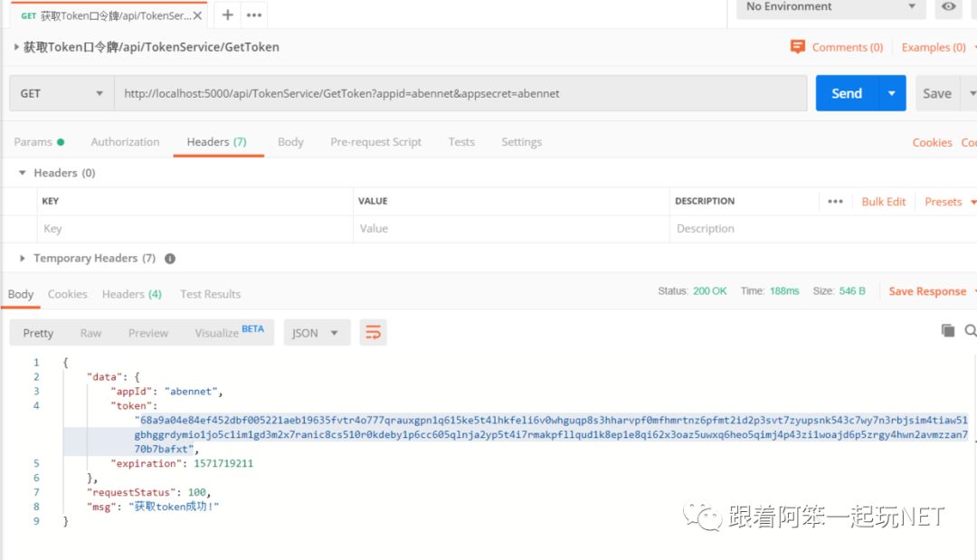This screenshot has height=560, width=977.
Task: Click the requestStatus value 100
Action: pyautogui.click(x=197, y=492)
